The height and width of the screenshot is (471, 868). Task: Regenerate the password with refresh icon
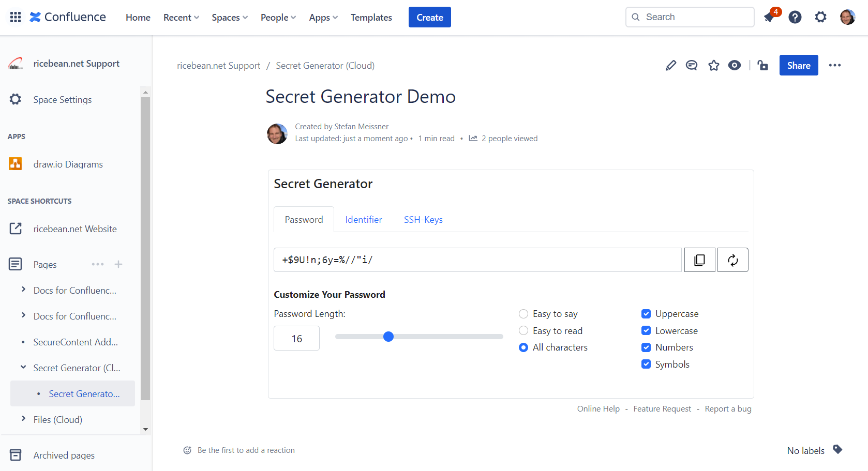coord(733,260)
